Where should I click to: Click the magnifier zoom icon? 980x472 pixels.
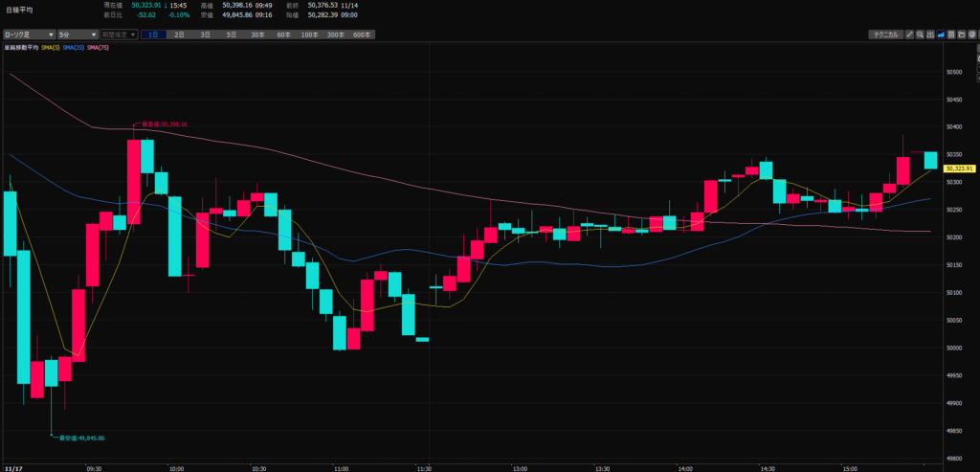pyautogui.click(x=921, y=34)
